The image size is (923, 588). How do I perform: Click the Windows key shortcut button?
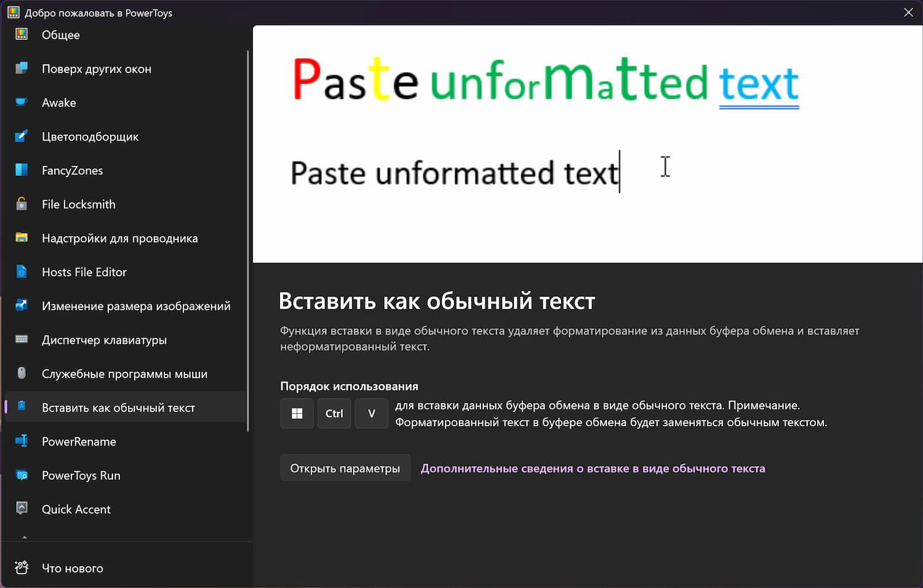297,413
